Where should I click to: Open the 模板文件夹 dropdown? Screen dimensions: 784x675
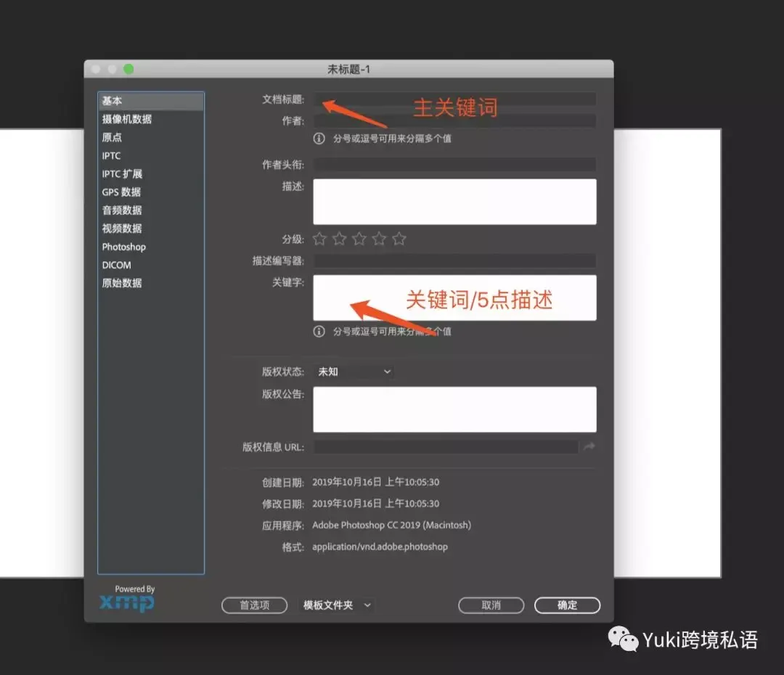[338, 605]
